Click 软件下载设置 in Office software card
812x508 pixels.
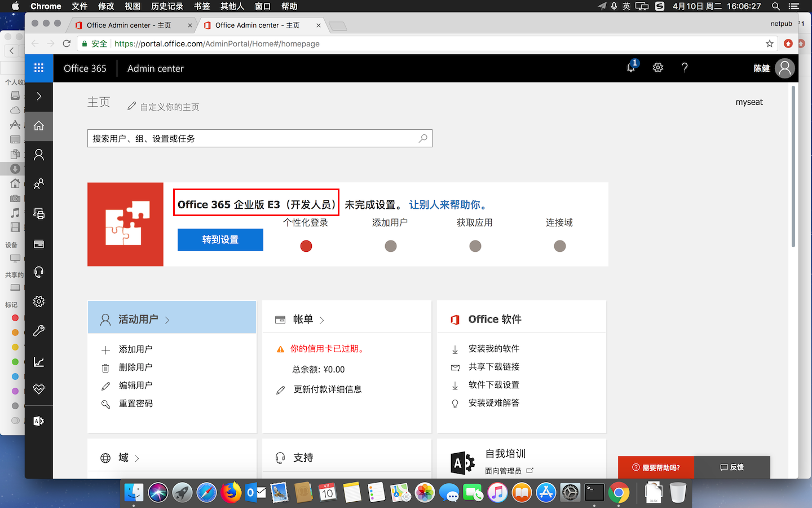click(493, 385)
